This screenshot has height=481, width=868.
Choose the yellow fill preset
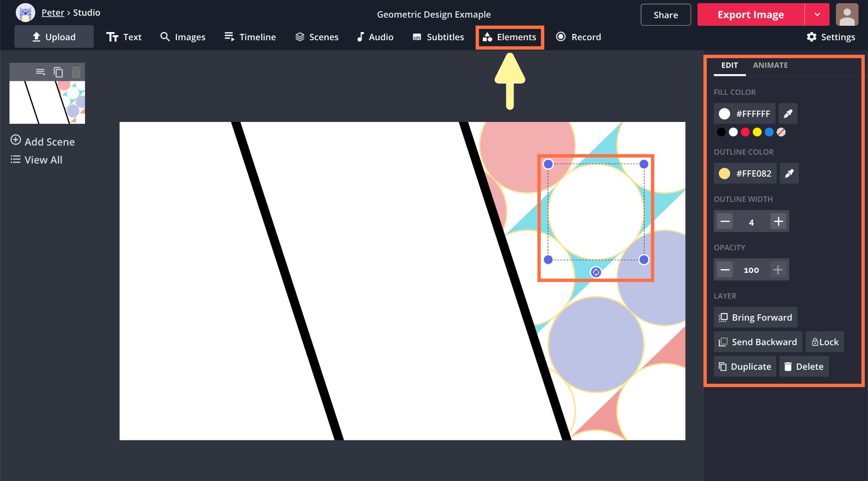pyautogui.click(x=757, y=132)
